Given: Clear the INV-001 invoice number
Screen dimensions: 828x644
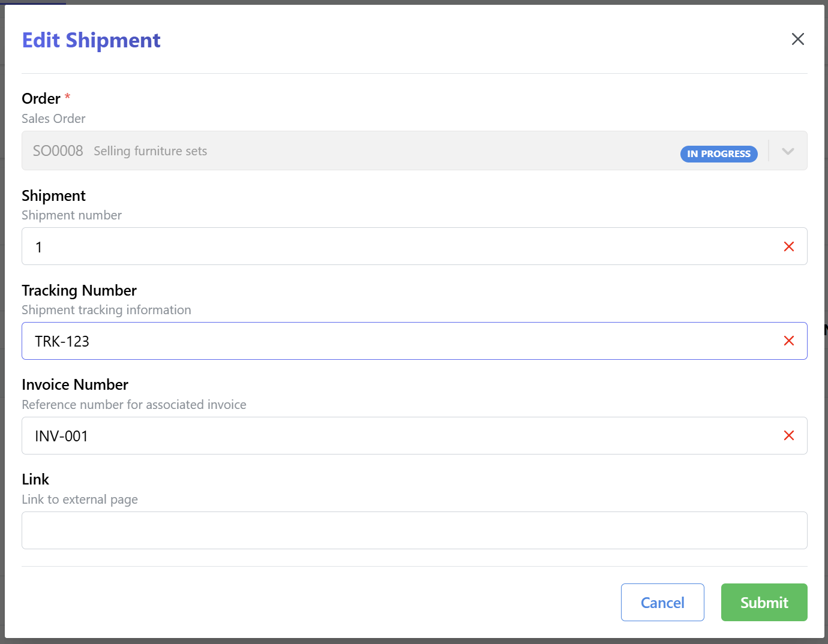Looking at the screenshot, I should point(788,436).
